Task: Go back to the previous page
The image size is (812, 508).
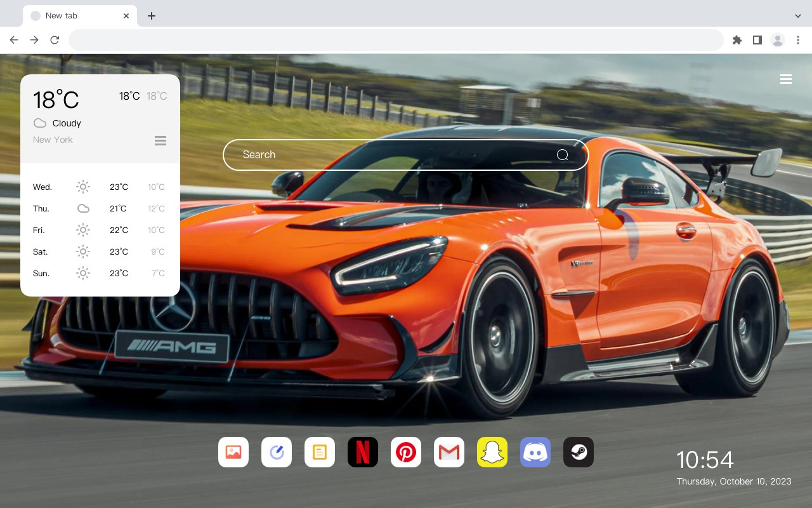Action: (14, 40)
